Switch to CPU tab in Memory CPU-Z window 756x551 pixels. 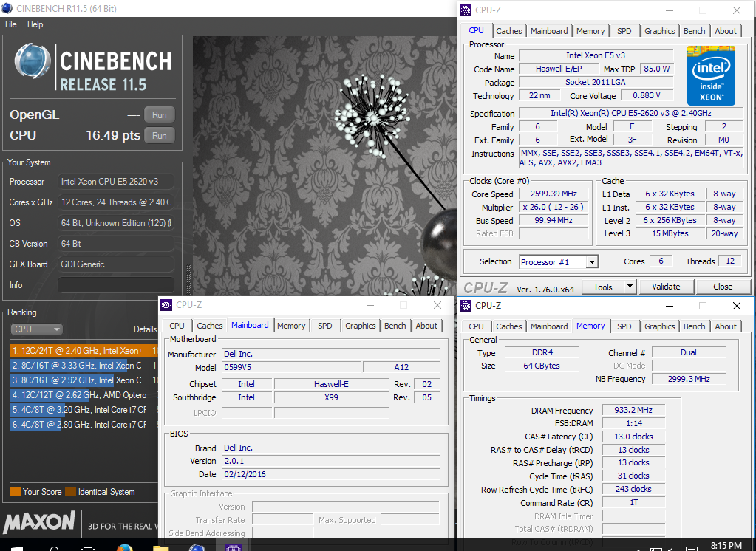(x=476, y=326)
